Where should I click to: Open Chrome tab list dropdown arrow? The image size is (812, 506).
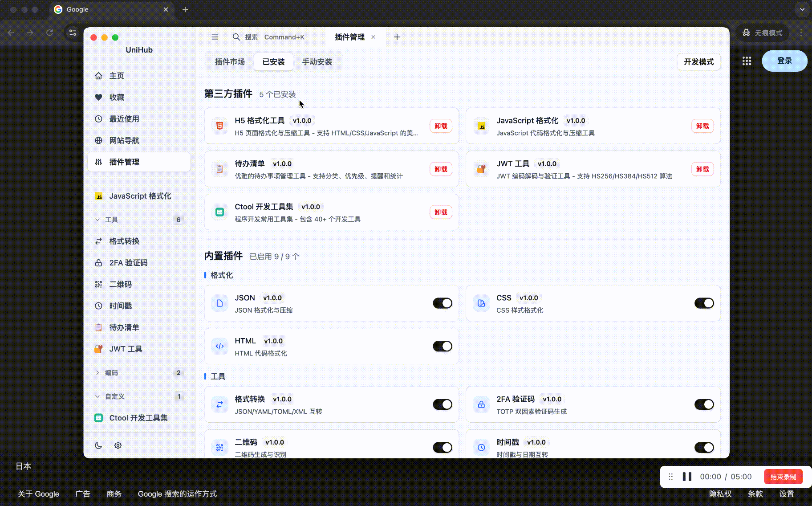(x=802, y=9)
